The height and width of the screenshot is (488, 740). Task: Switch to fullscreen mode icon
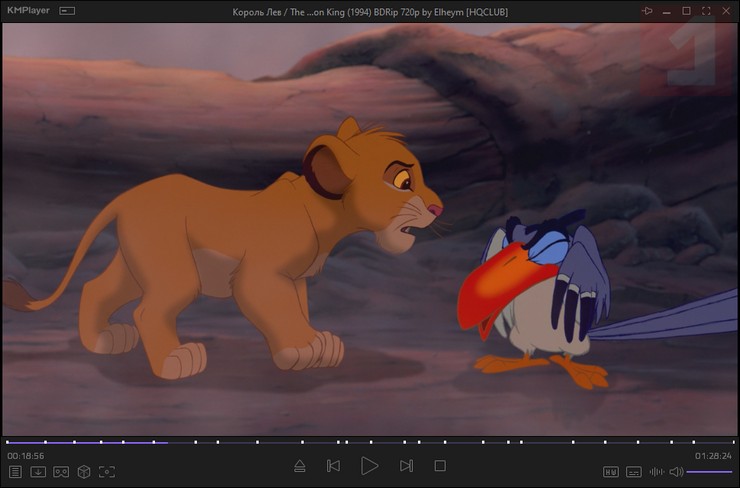[706, 10]
